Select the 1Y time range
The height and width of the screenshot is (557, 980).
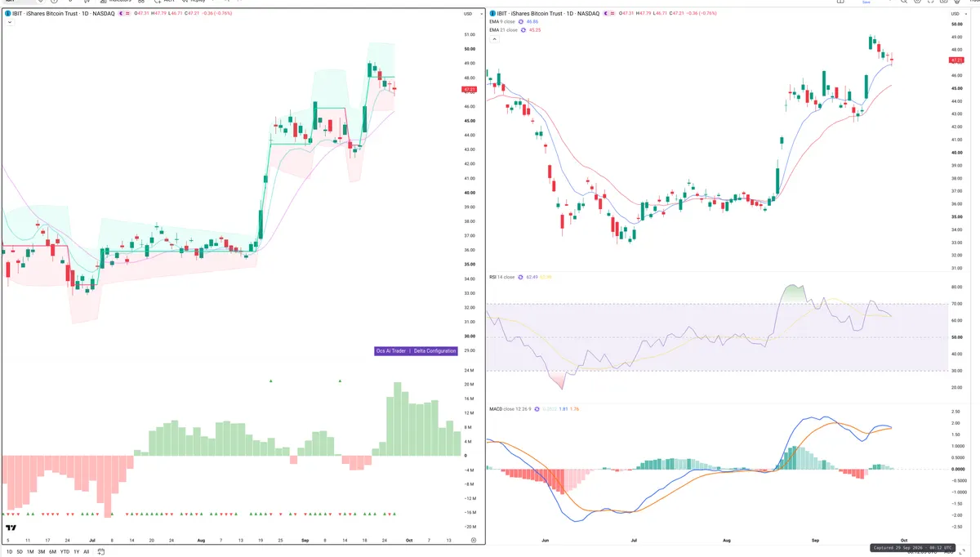(x=76, y=552)
